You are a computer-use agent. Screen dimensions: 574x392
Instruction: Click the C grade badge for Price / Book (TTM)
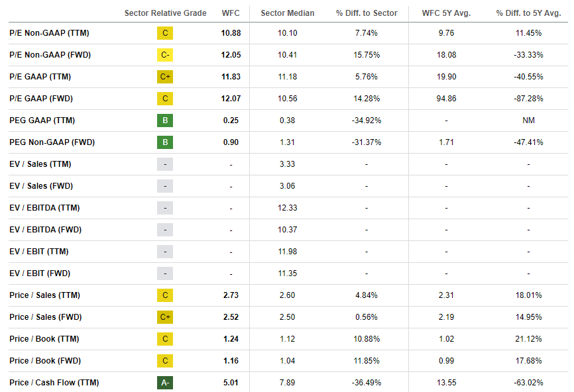[165, 339]
